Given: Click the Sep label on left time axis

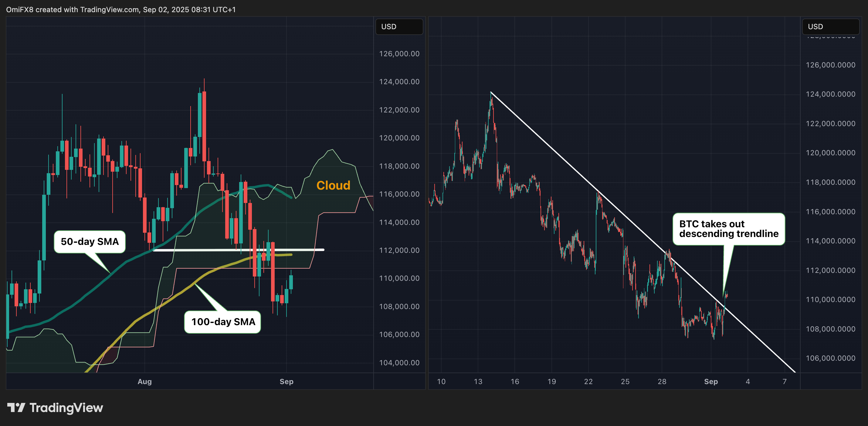Looking at the screenshot, I should (287, 381).
